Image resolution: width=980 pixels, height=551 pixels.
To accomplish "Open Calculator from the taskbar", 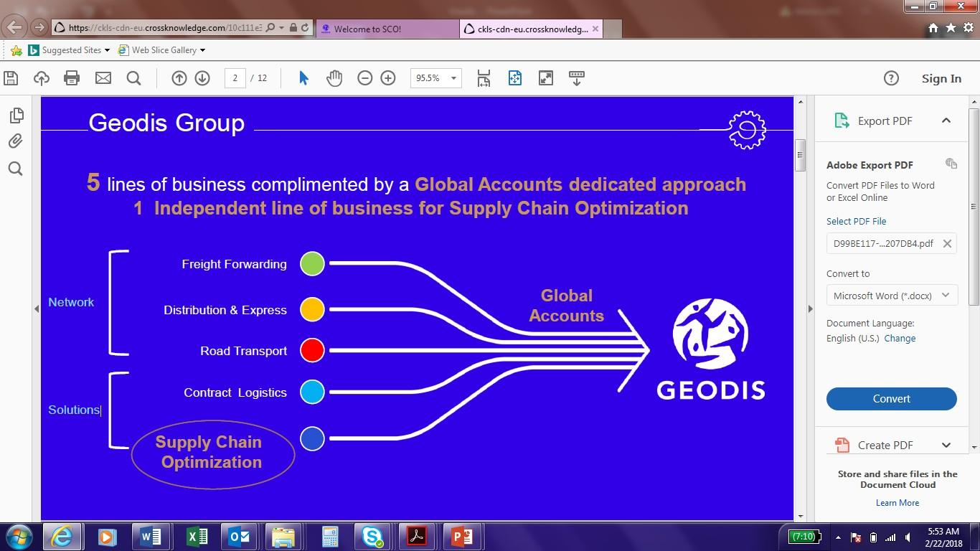I will click(x=329, y=537).
